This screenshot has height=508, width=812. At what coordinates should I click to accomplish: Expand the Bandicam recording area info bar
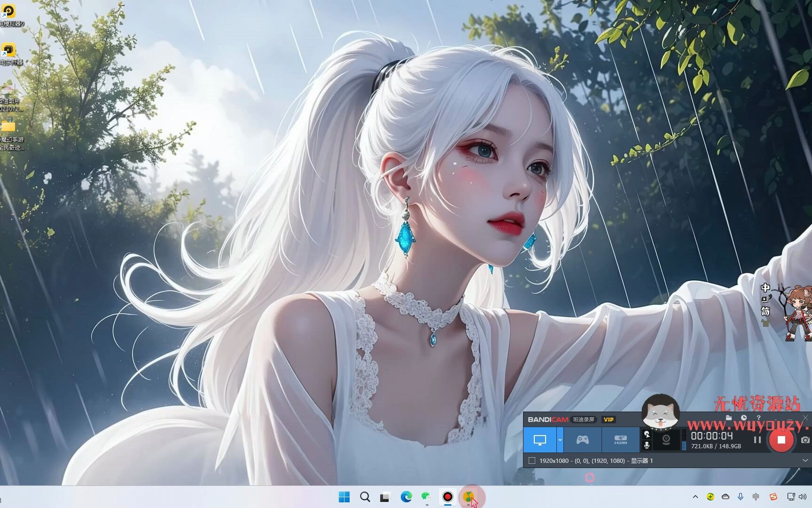coord(805,460)
